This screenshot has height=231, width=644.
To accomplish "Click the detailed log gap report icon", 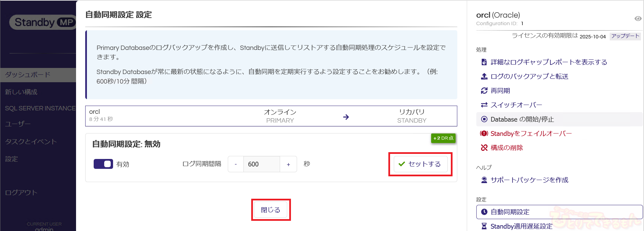I will (x=484, y=62).
